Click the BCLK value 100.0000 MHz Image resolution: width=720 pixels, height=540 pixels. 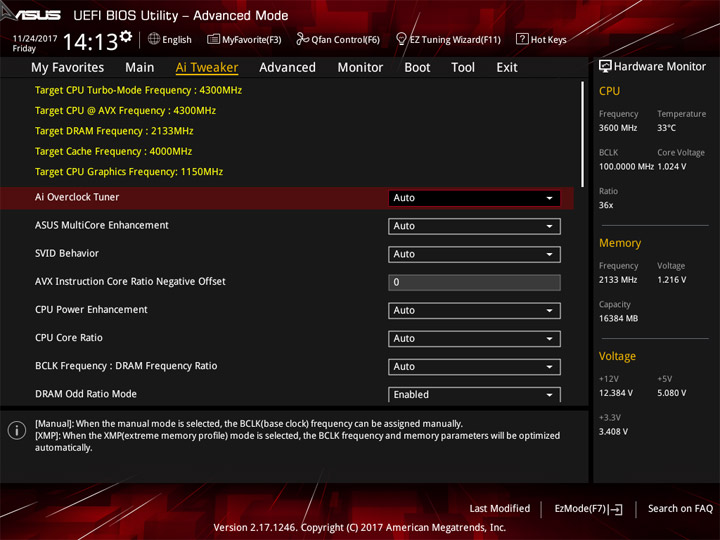point(626,166)
